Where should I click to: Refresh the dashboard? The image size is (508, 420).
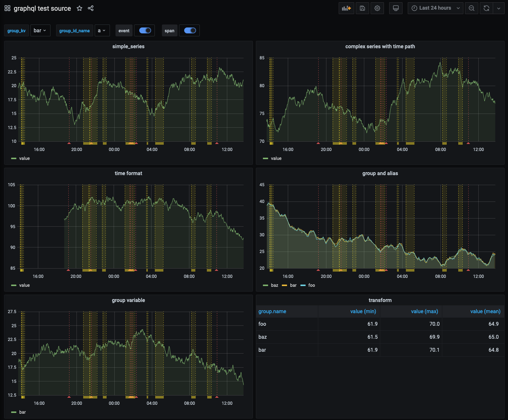pos(486,8)
